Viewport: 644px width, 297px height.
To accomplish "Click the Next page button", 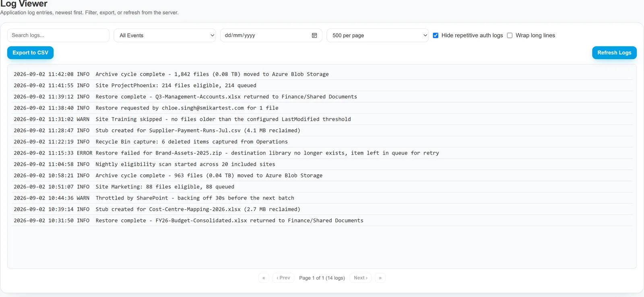I will click(361, 278).
